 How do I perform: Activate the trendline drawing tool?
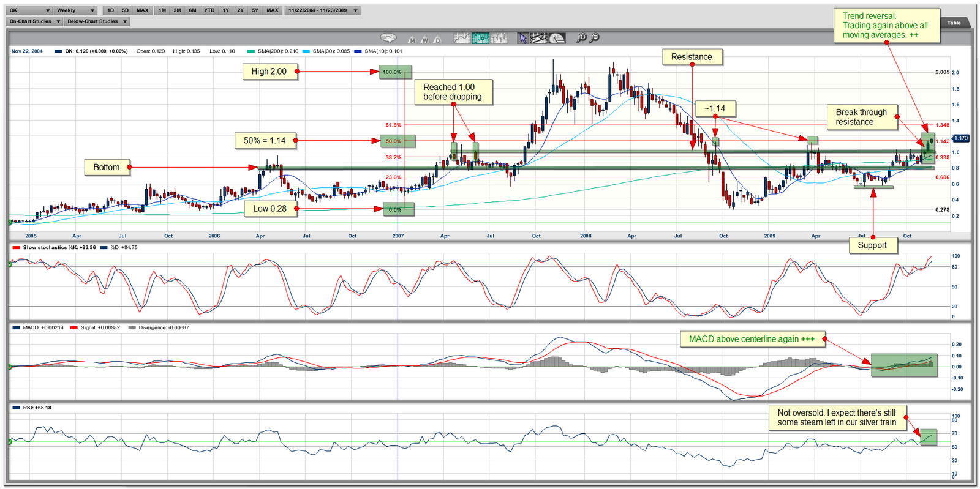pos(539,38)
